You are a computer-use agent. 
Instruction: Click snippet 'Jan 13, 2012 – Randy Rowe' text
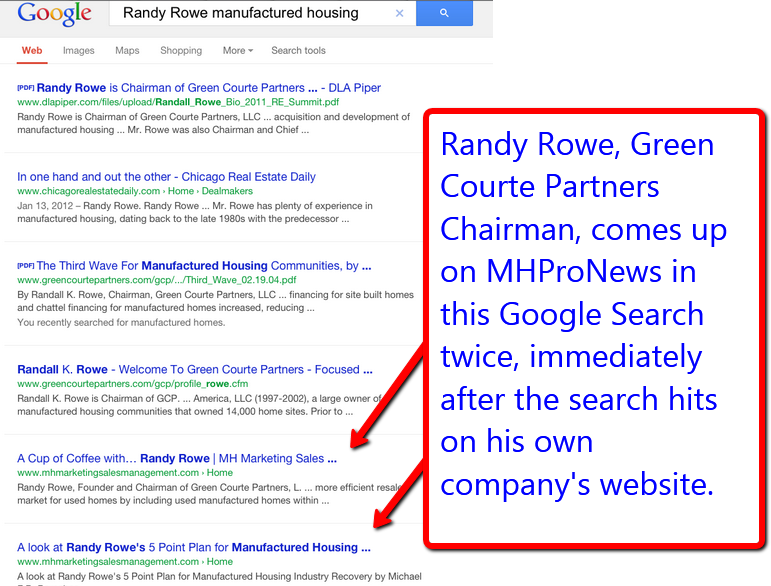click(x=195, y=212)
